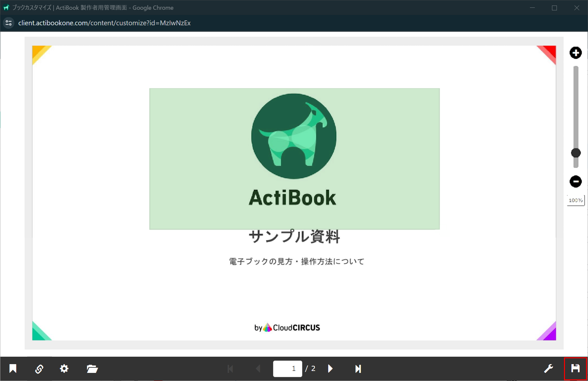Image resolution: width=588 pixels, height=381 pixels.
Task: Open the gear settings icon
Action: (64, 369)
